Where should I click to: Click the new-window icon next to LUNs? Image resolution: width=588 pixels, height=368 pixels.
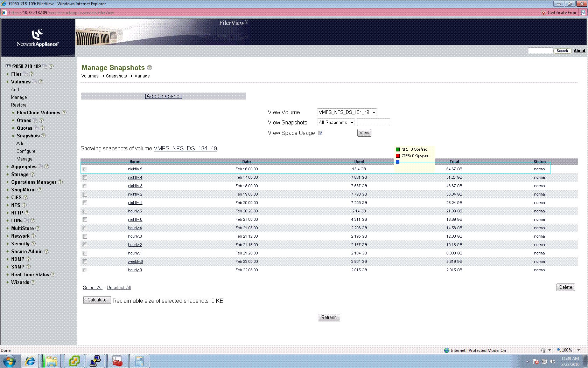pos(26,220)
